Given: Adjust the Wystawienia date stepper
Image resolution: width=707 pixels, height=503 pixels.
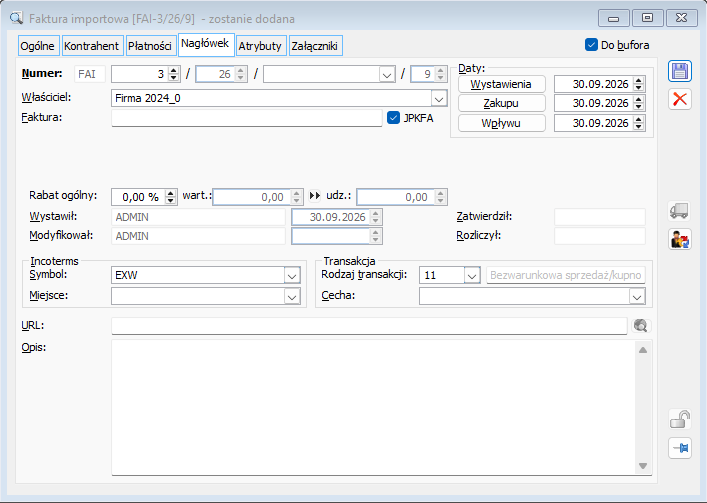Looking at the screenshot, I should [638, 84].
